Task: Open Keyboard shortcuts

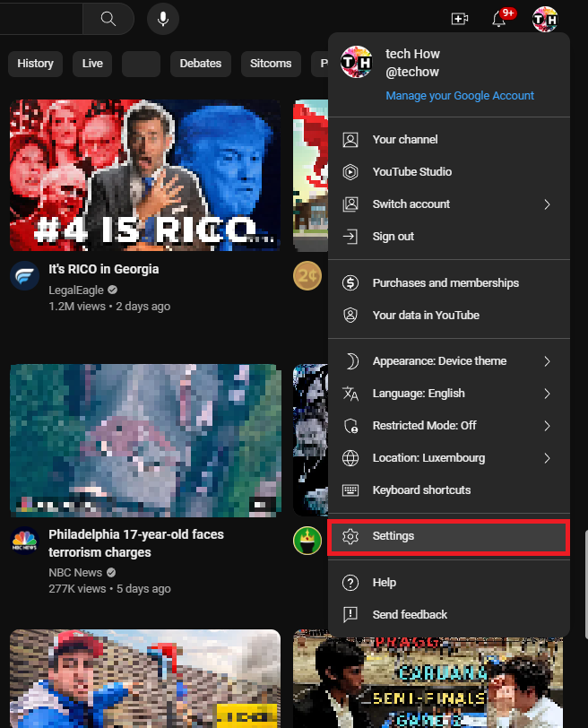Action: tap(449, 490)
